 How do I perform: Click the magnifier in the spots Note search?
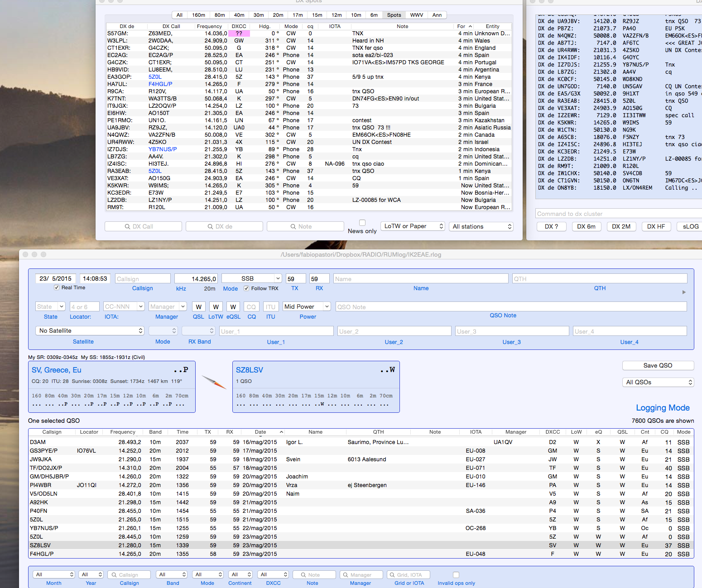[x=293, y=227]
